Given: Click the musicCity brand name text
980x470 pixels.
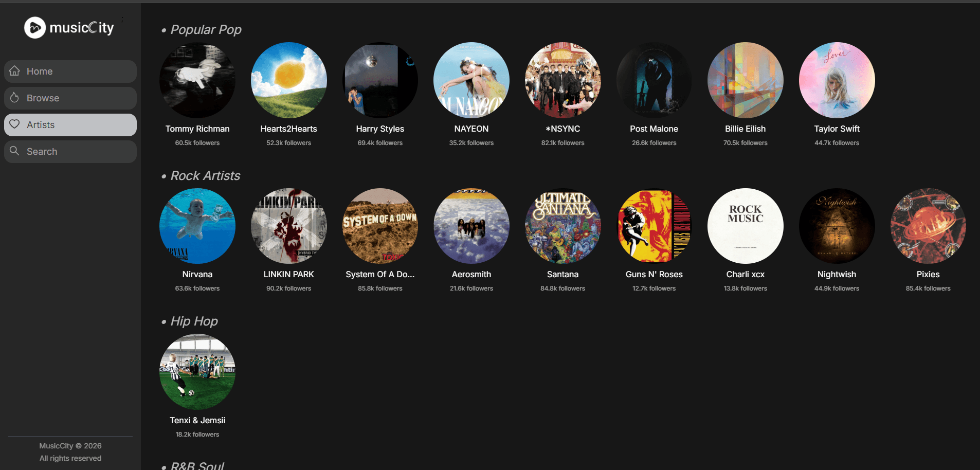Looking at the screenshot, I should pos(82,28).
